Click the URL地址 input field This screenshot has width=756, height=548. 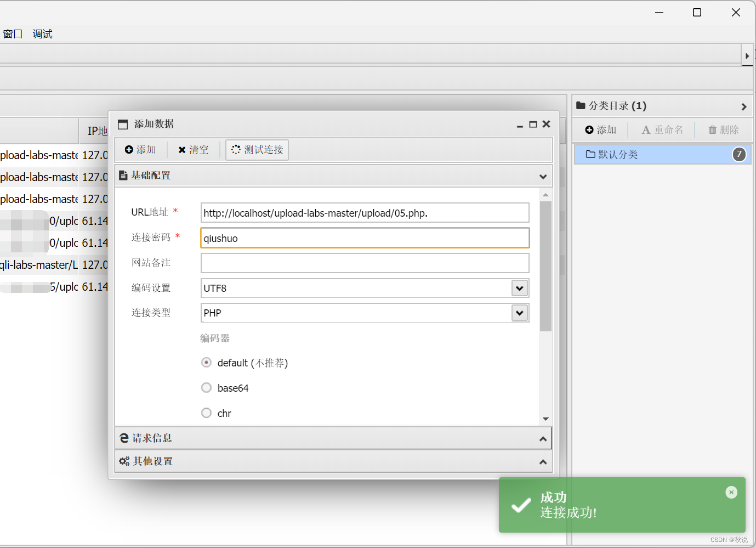365,213
